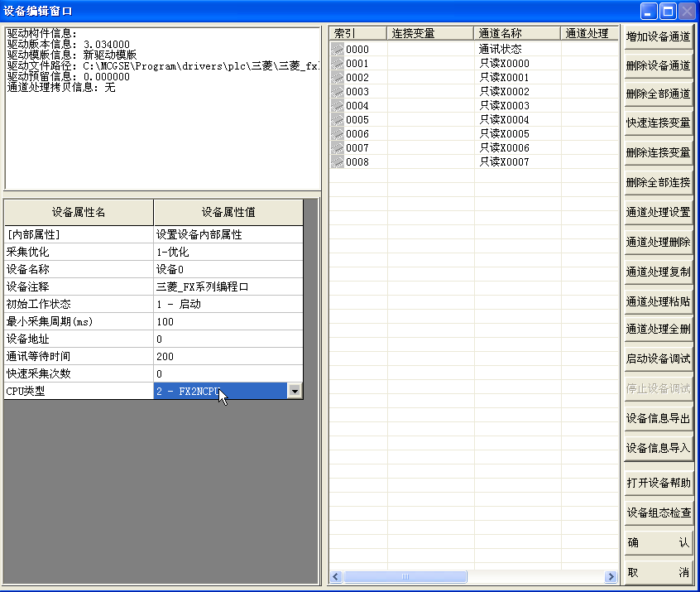Click 删除全部连接 button
The height and width of the screenshot is (592, 700).
point(658,182)
